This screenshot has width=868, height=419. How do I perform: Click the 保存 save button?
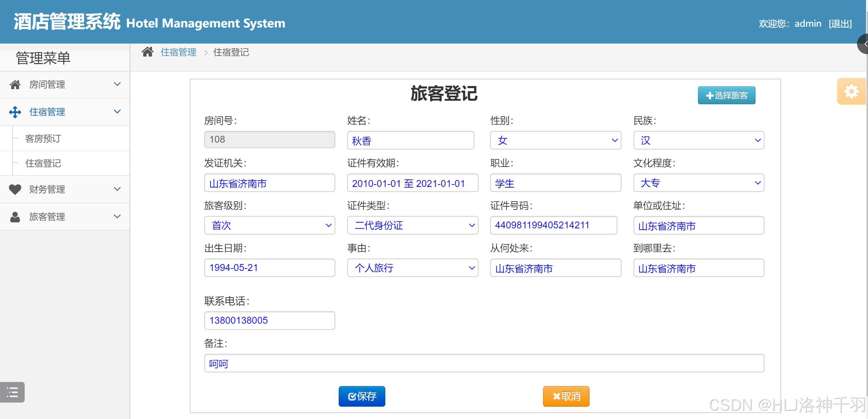pyautogui.click(x=362, y=396)
